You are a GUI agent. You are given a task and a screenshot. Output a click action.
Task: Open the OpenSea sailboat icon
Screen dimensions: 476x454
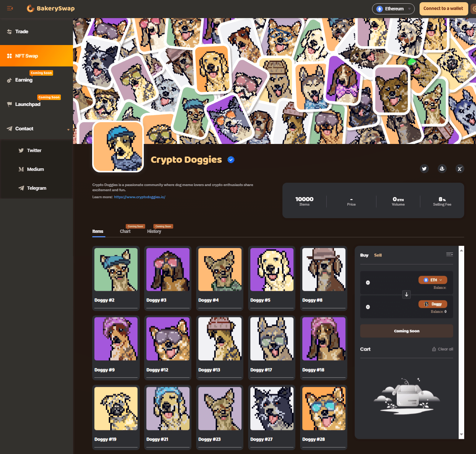tap(442, 169)
